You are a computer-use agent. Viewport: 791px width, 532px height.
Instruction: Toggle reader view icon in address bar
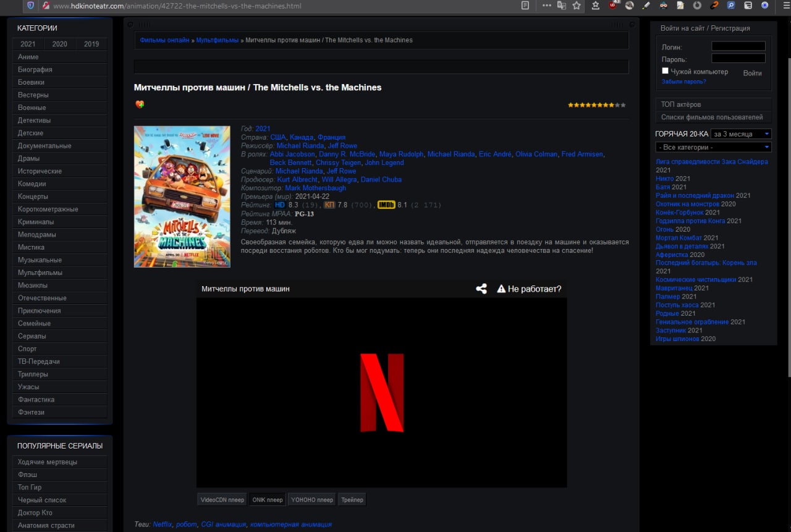pyautogui.click(x=525, y=6)
